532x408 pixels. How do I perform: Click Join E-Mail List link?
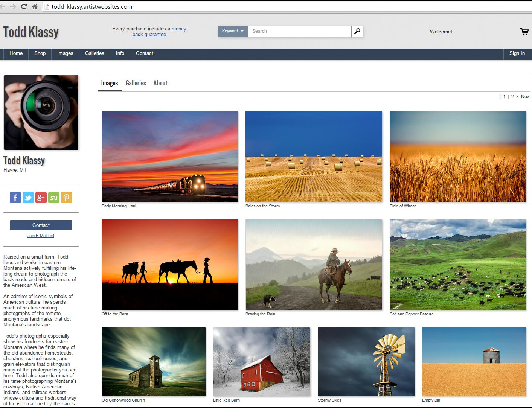click(x=41, y=236)
